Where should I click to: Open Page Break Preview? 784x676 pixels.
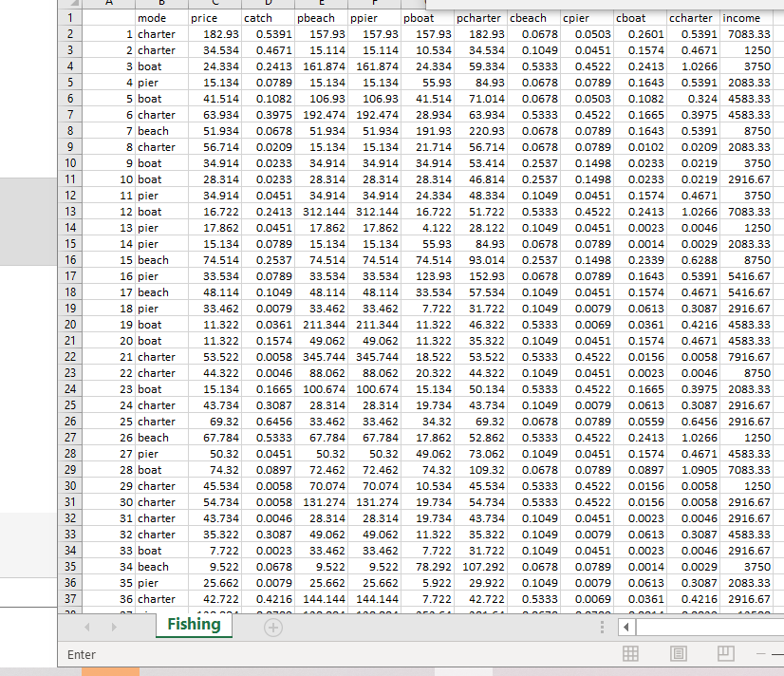coord(727,653)
